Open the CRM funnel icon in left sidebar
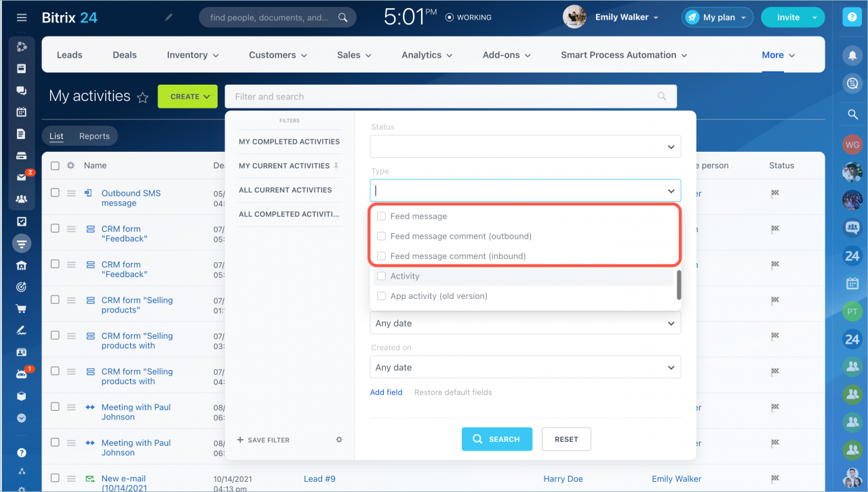Viewport: 868px width, 492px height. click(x=22, y=243)
